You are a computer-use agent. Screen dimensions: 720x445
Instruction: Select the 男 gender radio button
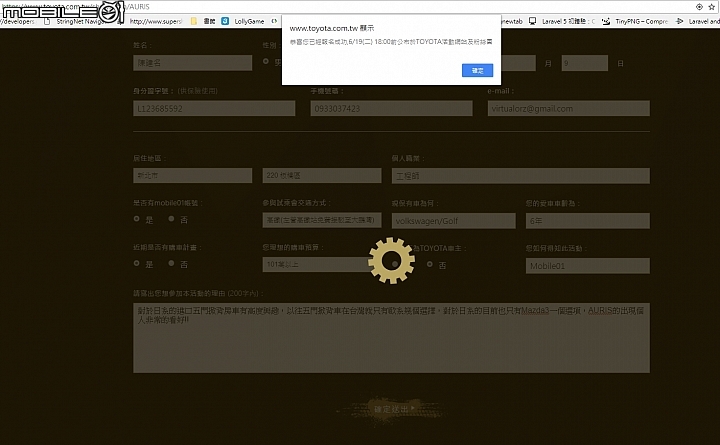pyautogui.click(x=266, y=61)
